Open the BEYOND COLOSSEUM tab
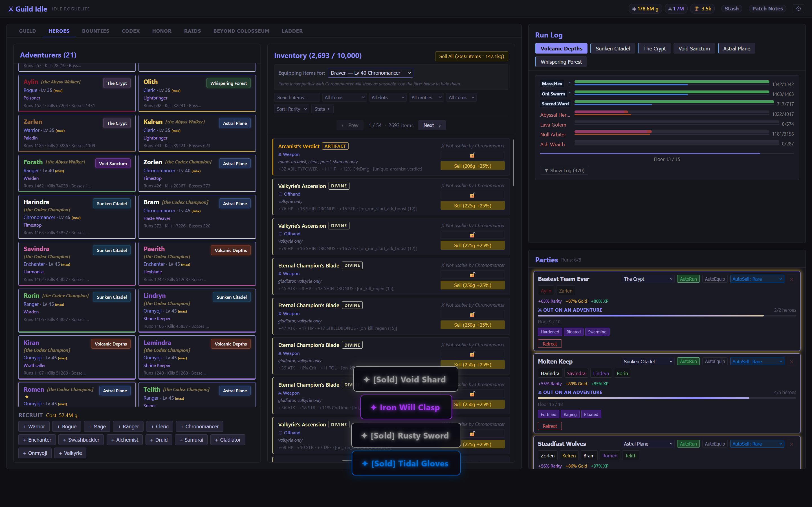This screenshot has width=812, height=507. click(241, 31)
